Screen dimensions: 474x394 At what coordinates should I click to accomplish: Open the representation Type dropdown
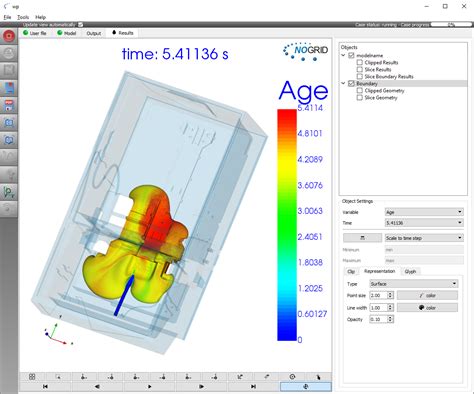(x=414, y=284)
